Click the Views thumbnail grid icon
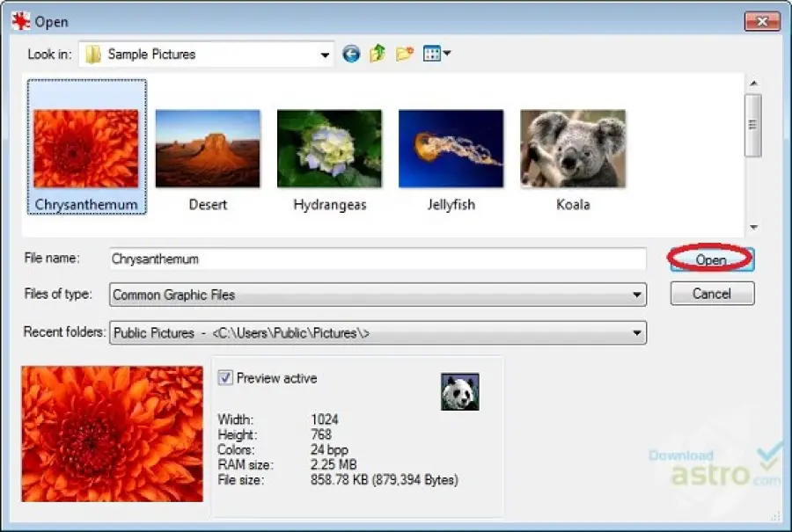792x532 pixels. [431, 54]
